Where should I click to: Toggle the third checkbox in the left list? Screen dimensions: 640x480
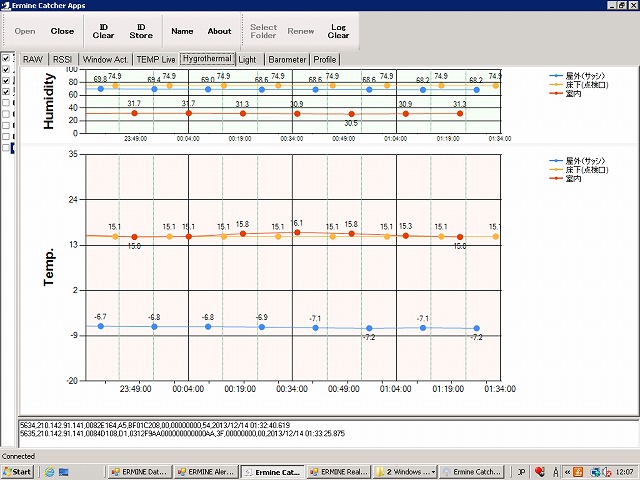click(6, 80)
